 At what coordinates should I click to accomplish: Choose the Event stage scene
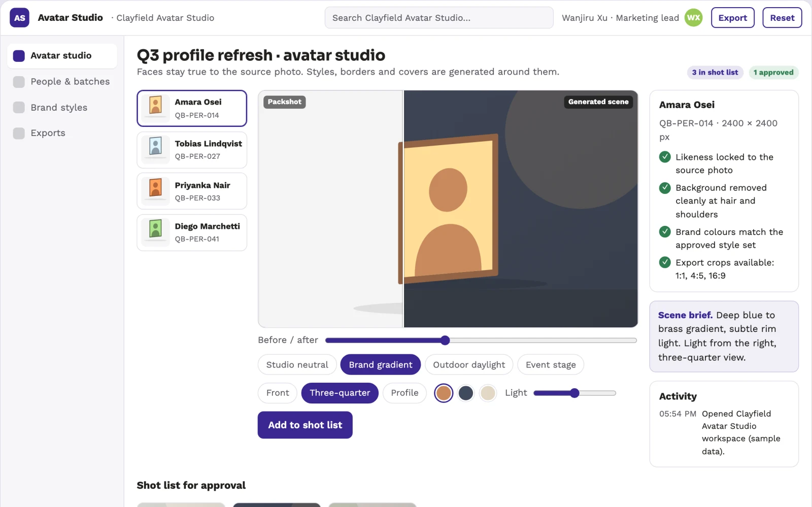551,365
